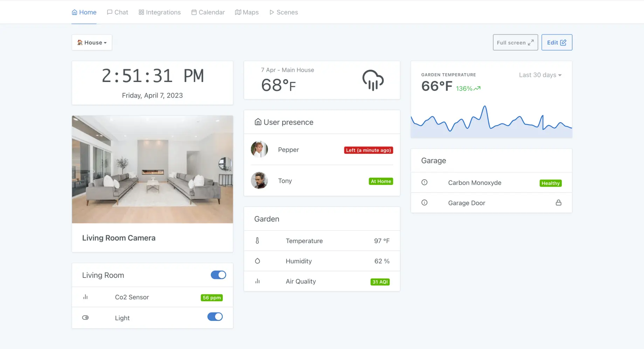Image resolution: width=644 pixels, height=349 pixels.
Task: Open the House selector dropdown
Action: coord(92,42)
